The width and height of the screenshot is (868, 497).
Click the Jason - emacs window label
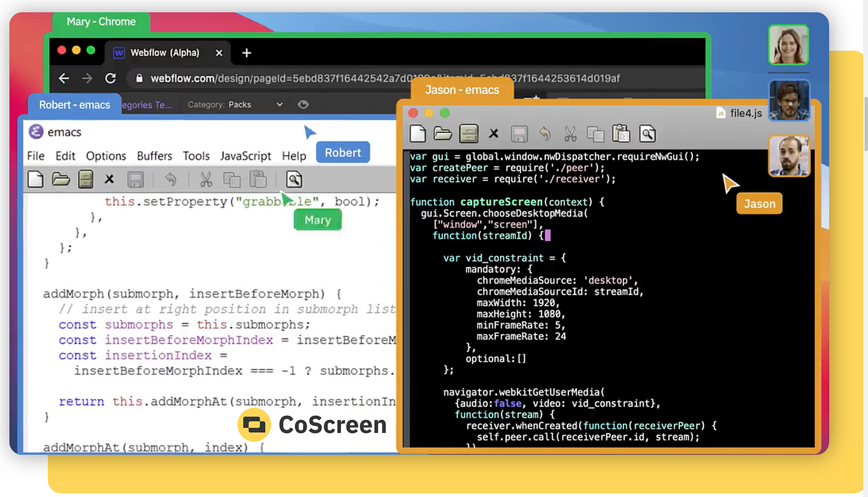[462, 90]
